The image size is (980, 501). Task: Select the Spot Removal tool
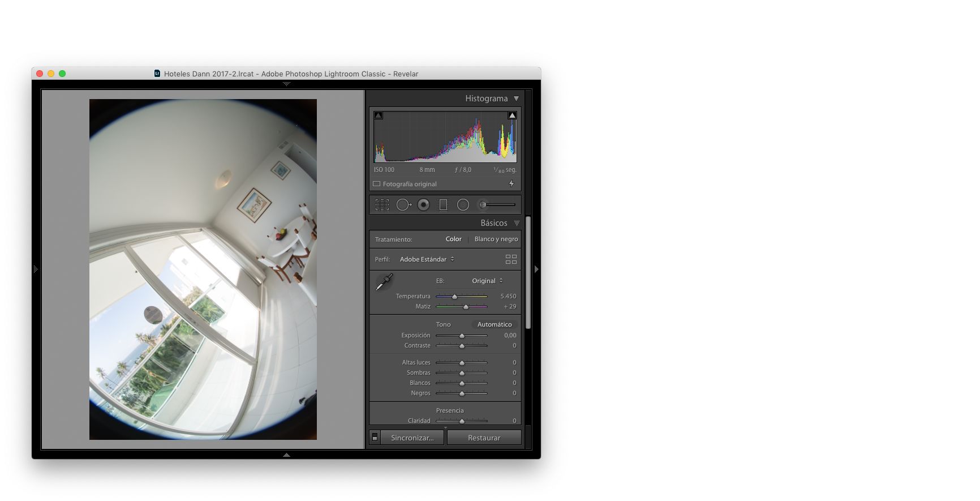(x=403, y=205)
